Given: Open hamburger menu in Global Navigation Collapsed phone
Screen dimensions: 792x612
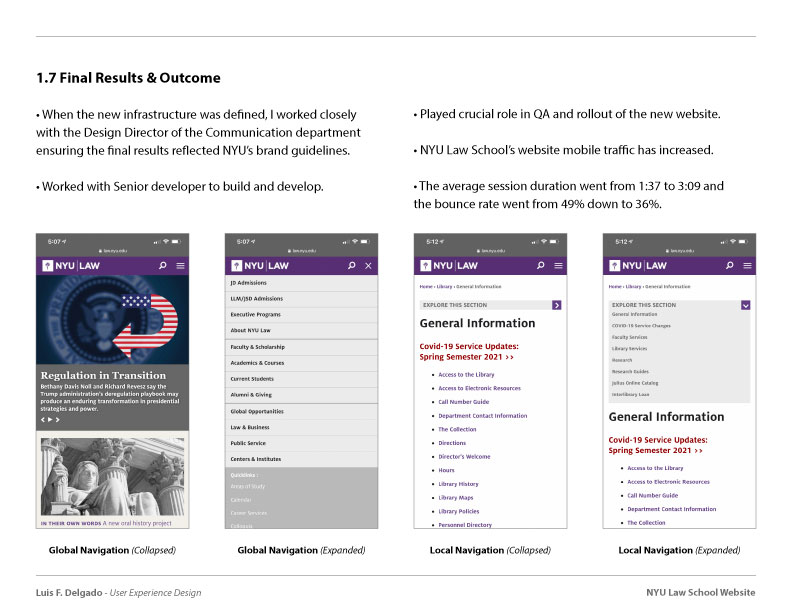Looking at the screenshot, I should tap(180, 266).
